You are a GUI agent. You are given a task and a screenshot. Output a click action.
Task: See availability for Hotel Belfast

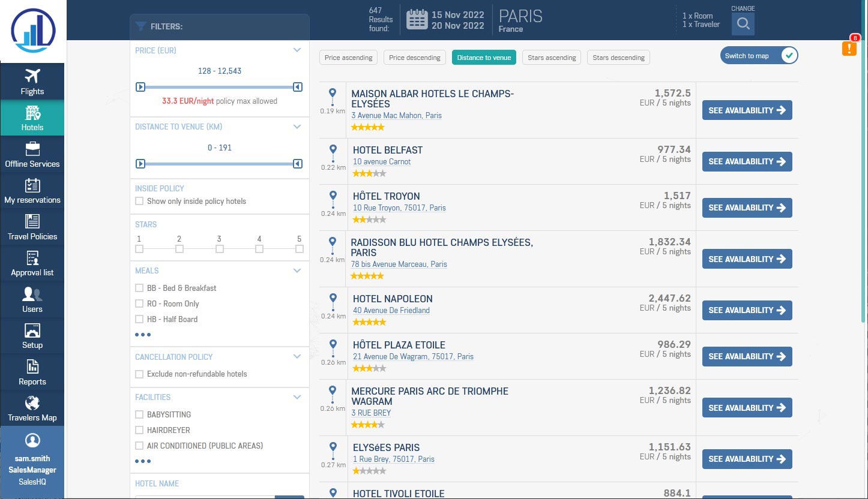click(x=747, y=161)
